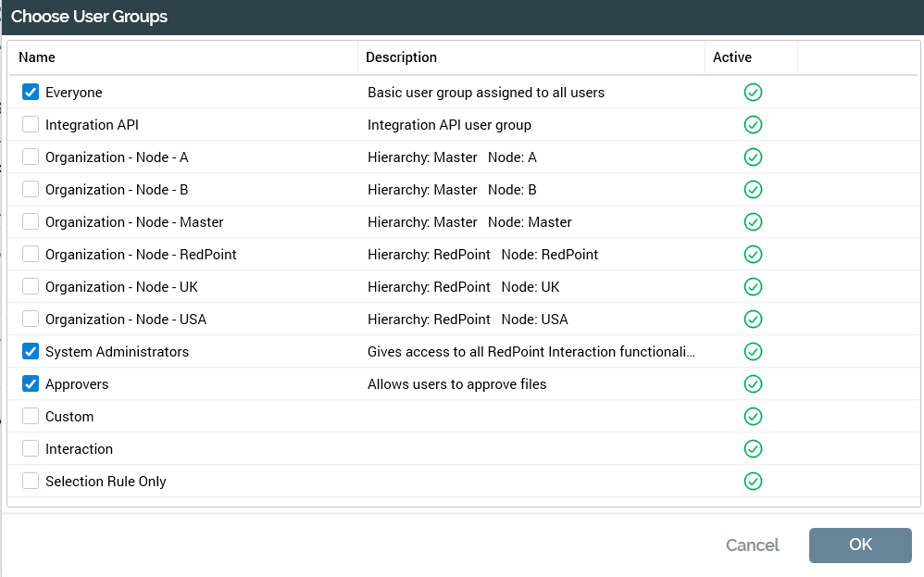
Task: Select the Organization - Node - RedPoint description cell
Action: click(482, 255)
